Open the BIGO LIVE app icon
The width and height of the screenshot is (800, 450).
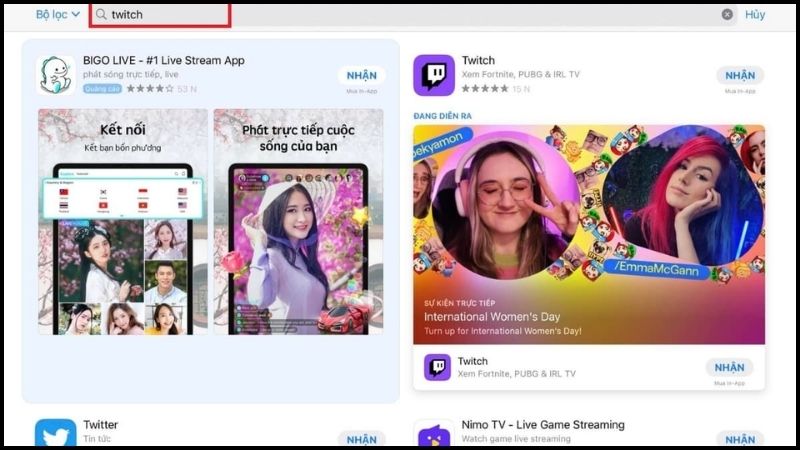click(x=56, y=75)
